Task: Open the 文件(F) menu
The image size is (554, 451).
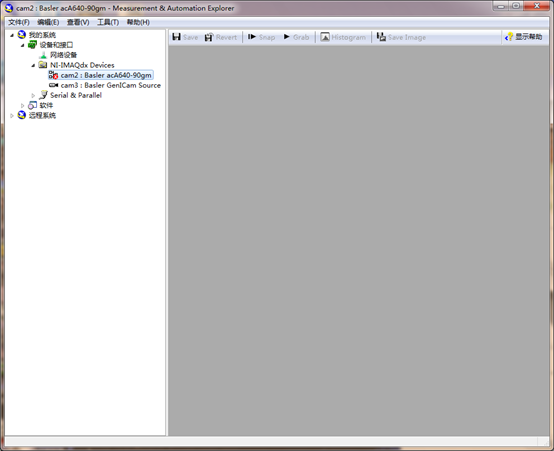Action: click(19, 22)
